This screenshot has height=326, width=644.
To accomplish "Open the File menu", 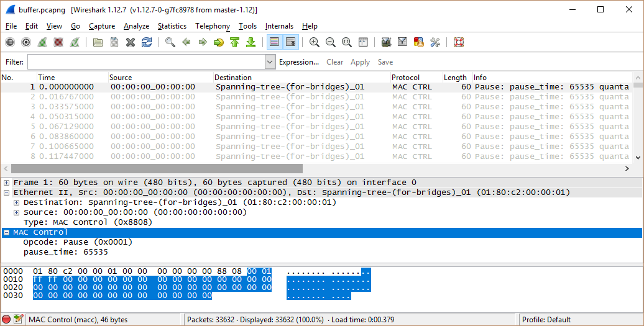I will [x=11, y=26].
